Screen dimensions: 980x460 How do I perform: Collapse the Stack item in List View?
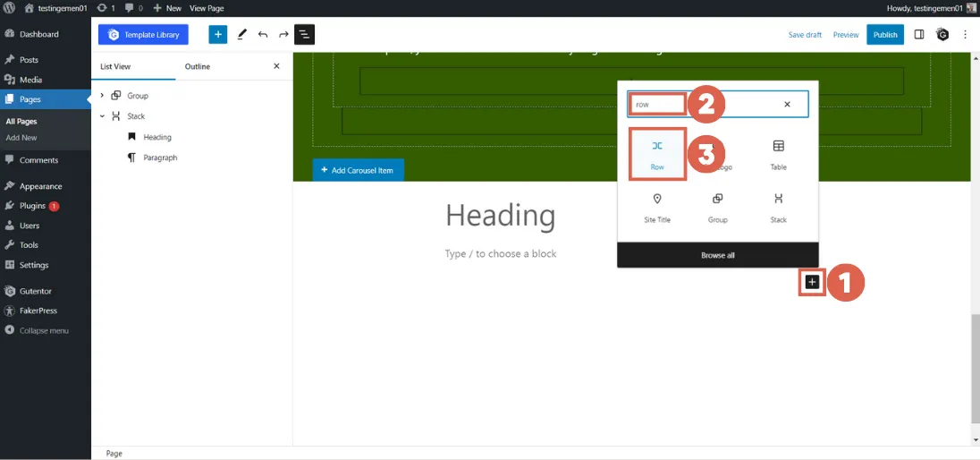[x=102, y=116]
